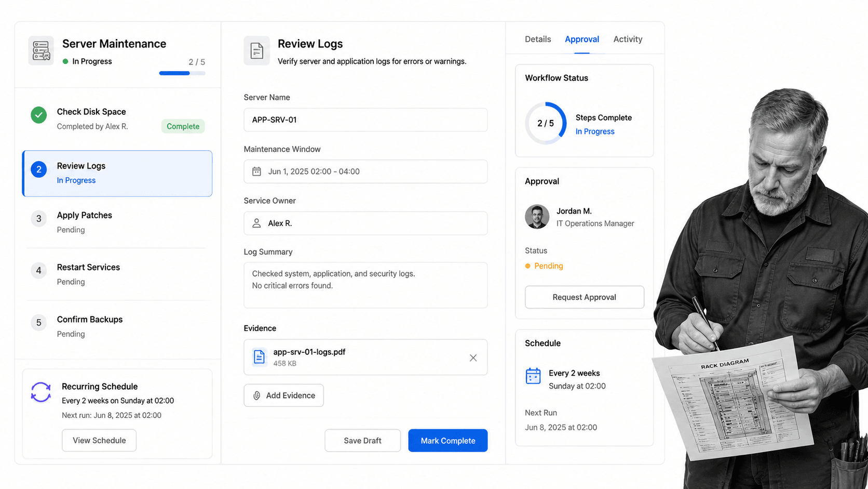Click the Log Summary text area

(365, 285)
